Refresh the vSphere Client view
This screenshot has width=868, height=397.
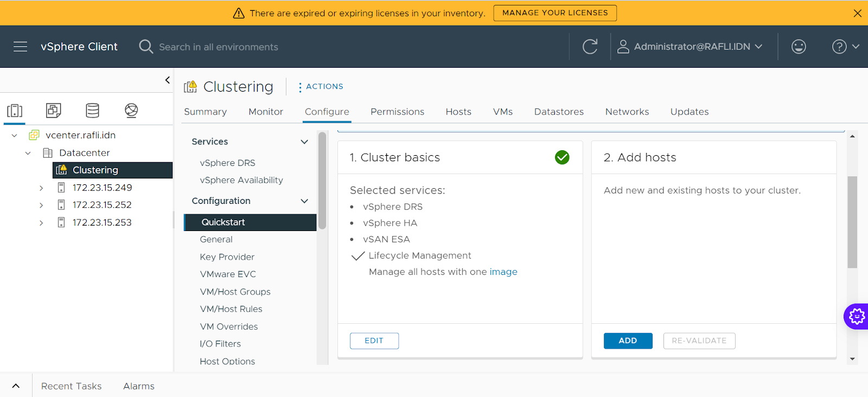pyautogui.click(x=590, y=47)
